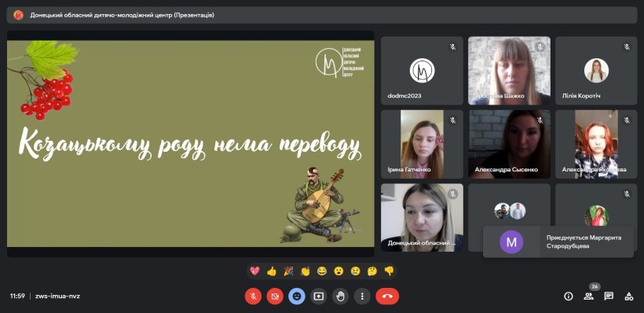Viewport: 644px width, 313px height.
Task: Send the thumbs down reaction
Action: [x=389, y=271]
